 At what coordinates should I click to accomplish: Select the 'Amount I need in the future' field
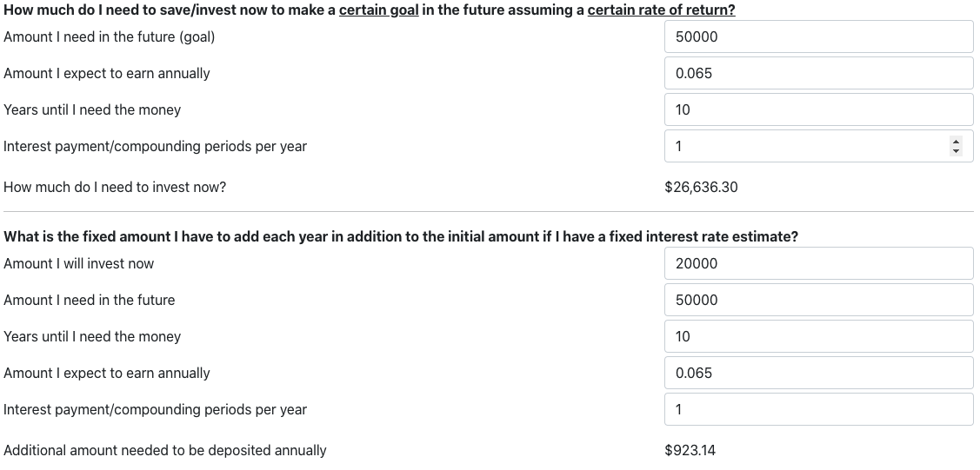coord(819,301)
